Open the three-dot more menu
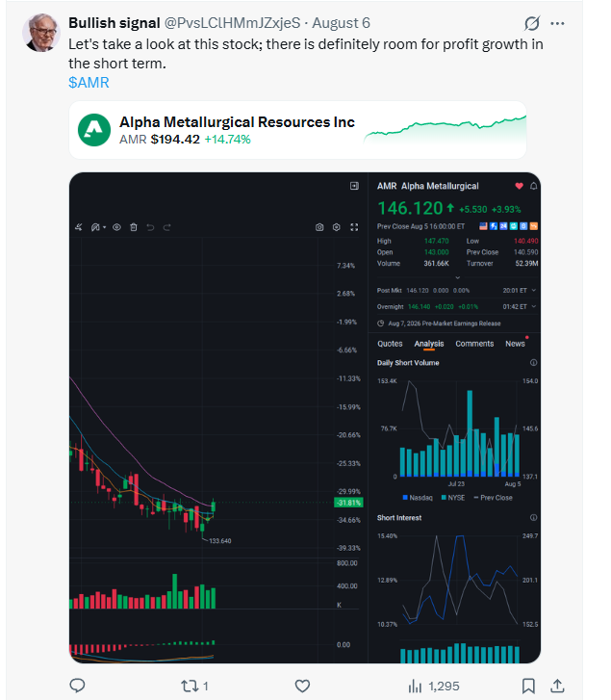Image resolution: width=611 pixels, height=700 pixels. (x=557, y=23)
